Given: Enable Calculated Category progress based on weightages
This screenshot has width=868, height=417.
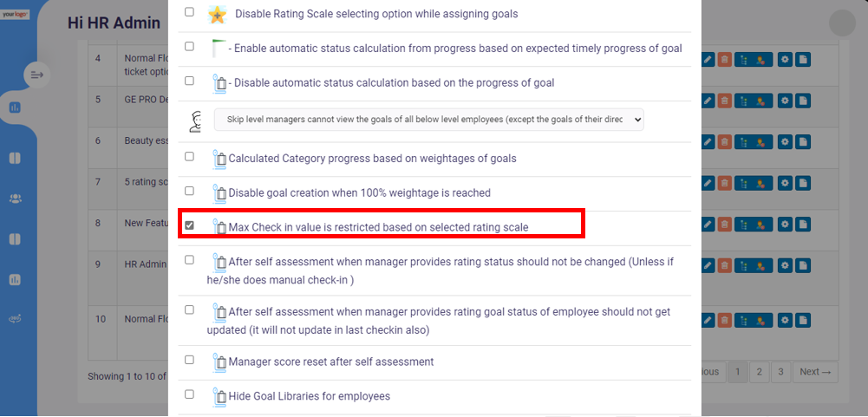Looking at the screenshot, I should pyautogui.click(x=189, y=157).
